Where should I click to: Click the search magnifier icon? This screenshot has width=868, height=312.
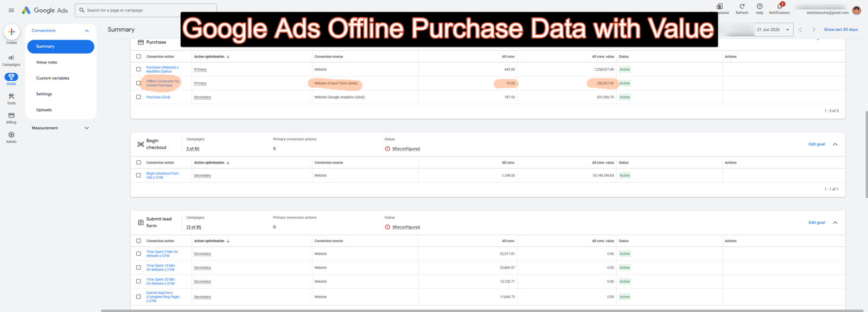(82, 10)
